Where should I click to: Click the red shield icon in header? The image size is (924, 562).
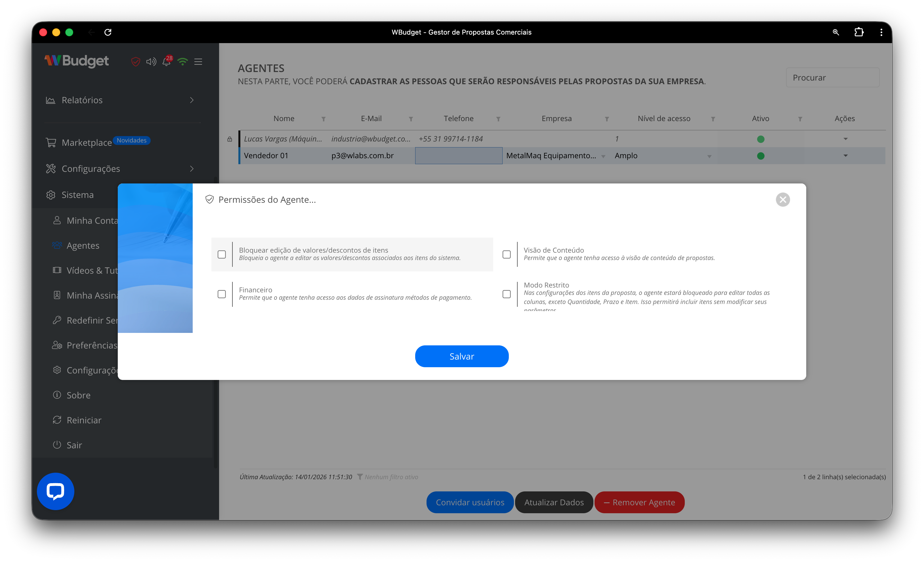[135, 62]
